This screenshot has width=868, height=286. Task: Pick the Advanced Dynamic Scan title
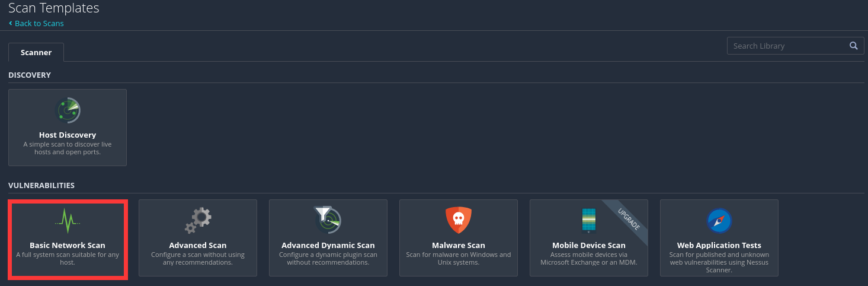[x=328, y=245]
